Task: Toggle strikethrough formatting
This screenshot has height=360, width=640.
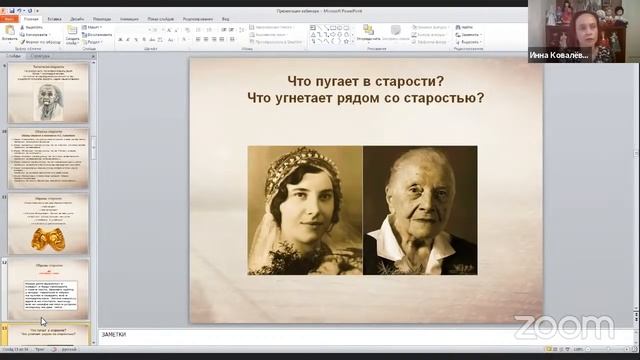Action: click(x=151, y=40)
